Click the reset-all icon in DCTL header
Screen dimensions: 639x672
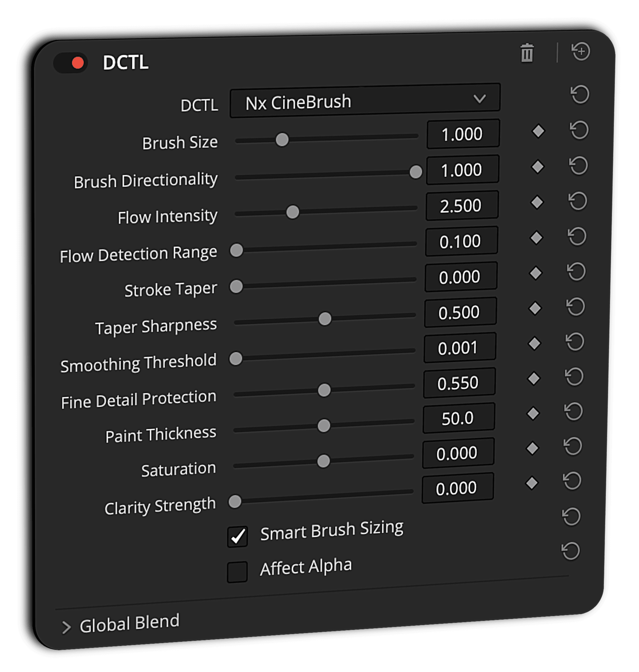point(581,51)
